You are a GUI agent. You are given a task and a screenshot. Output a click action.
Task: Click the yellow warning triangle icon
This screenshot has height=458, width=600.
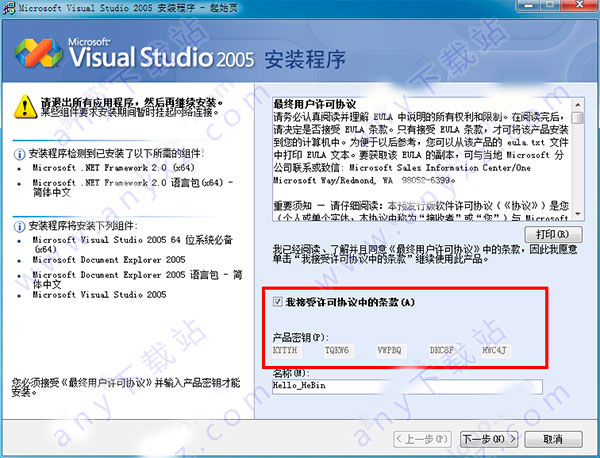pos(25,106)
